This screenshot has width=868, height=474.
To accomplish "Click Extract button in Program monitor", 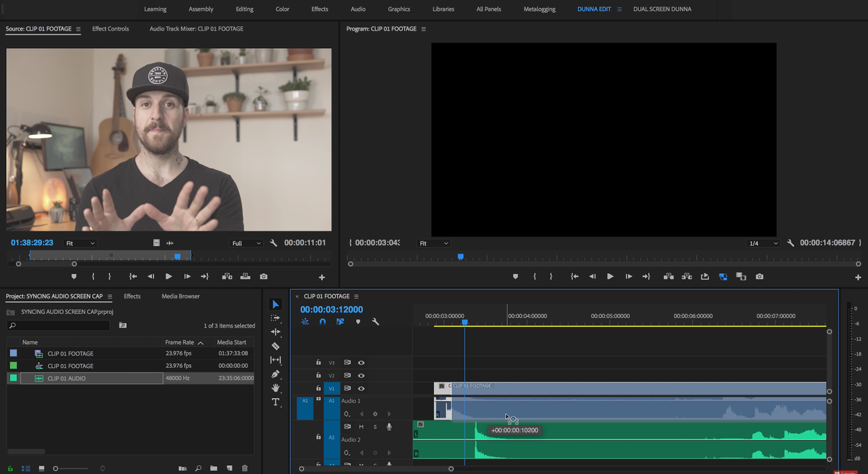I will coord(686,277).
